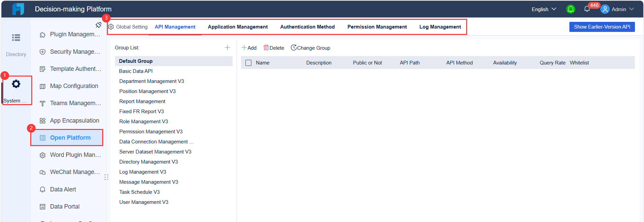Viewport: 644px width, 222px height.
Task: Switch to Authentication Method tab
Action: (308, 27)
